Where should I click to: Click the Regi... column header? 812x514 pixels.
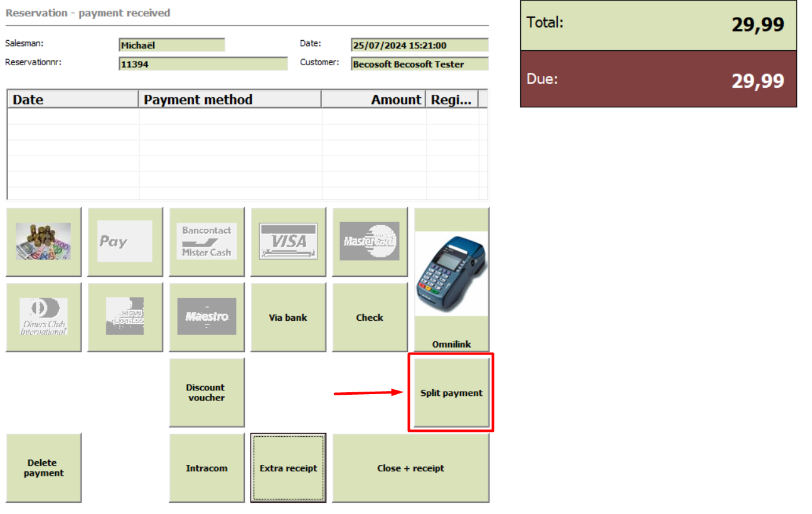tap(452, 99)
